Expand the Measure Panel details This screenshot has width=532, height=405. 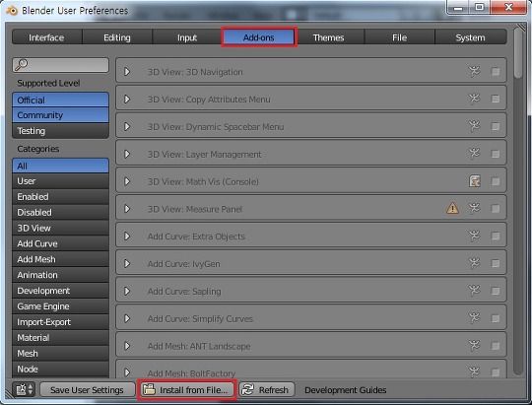tap(127, 209)
